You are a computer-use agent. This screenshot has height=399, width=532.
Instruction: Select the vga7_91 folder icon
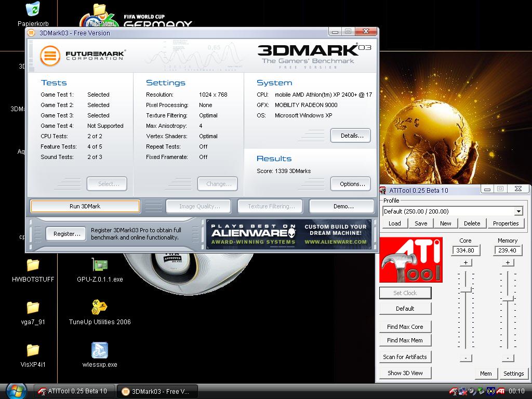tap(33, 308)
